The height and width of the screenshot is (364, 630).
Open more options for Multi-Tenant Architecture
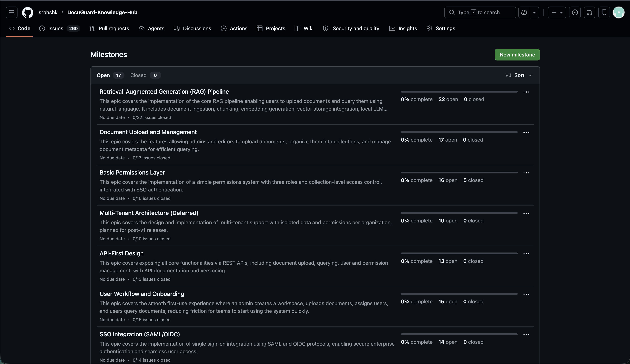point(526,214)
